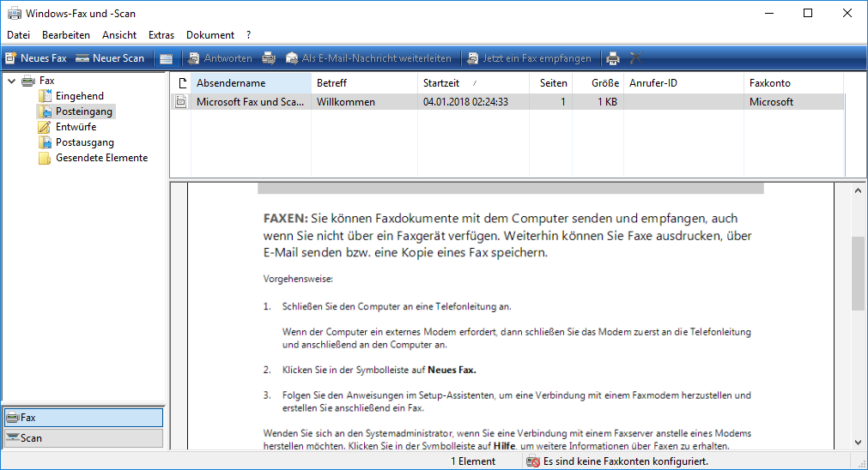Select the Eingehend folder
This screenshot has width=868, height=470.
tap(79, 96)
